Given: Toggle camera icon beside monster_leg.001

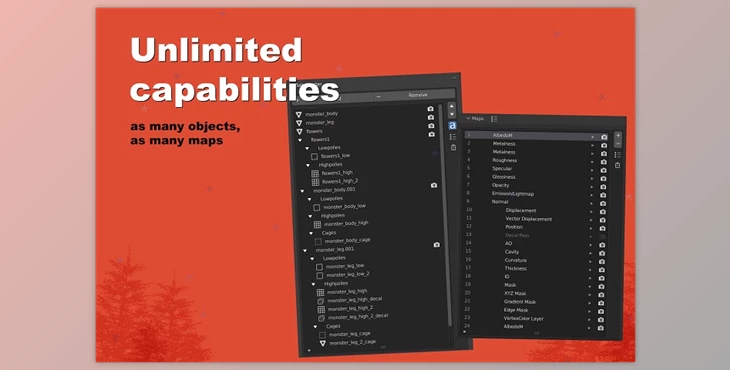Looking at the screenshot, I should coord(437,245).
